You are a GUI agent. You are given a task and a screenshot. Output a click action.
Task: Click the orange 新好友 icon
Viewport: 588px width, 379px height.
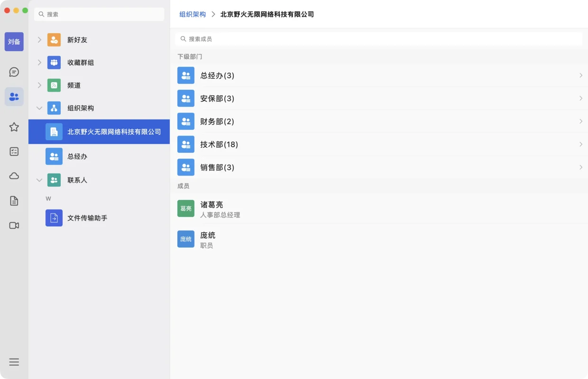pyautogui.click(x=54, y=40)
